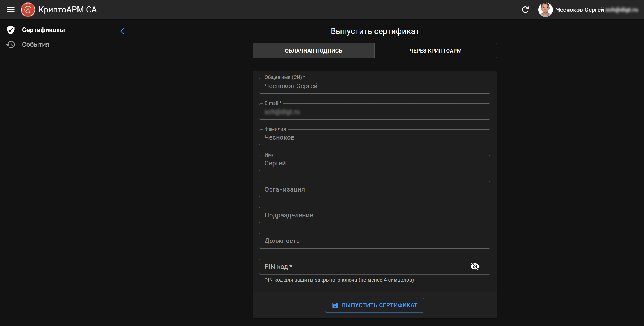Click the Сертификаты shield icon
This screenshot has width=644, height=326.
[x=11, y=30]
